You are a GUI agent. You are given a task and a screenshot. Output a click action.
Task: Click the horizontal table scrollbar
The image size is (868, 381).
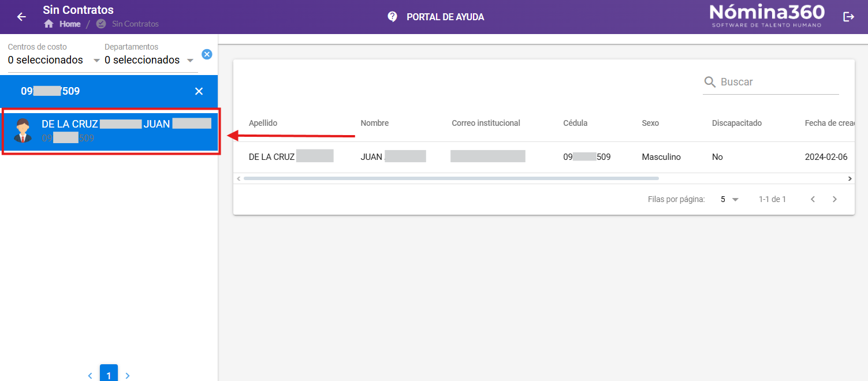tap(451, 178)
